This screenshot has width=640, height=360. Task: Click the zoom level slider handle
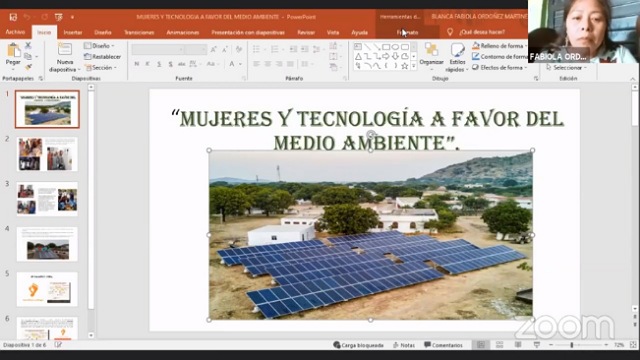tap(571, 345)
